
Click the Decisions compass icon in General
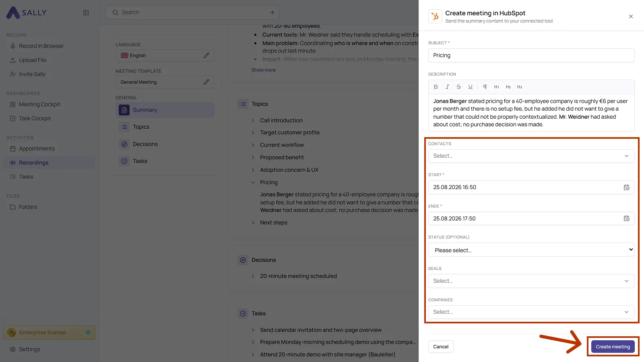(124, 144)
